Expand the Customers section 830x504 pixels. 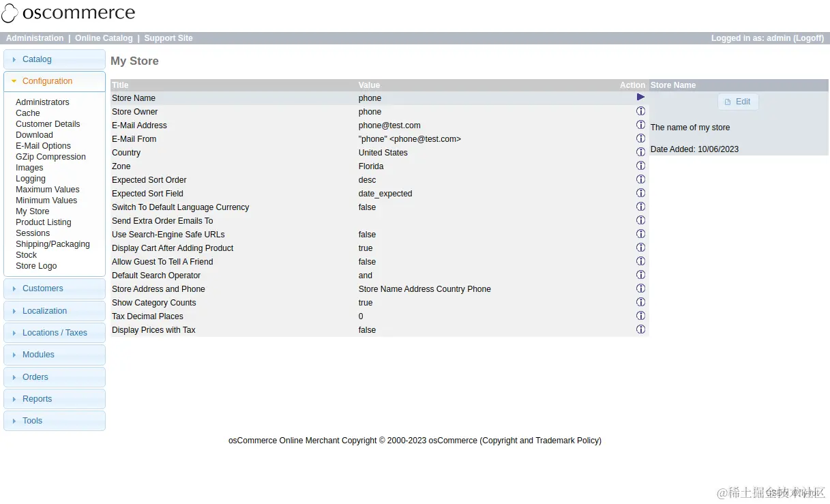55,288
